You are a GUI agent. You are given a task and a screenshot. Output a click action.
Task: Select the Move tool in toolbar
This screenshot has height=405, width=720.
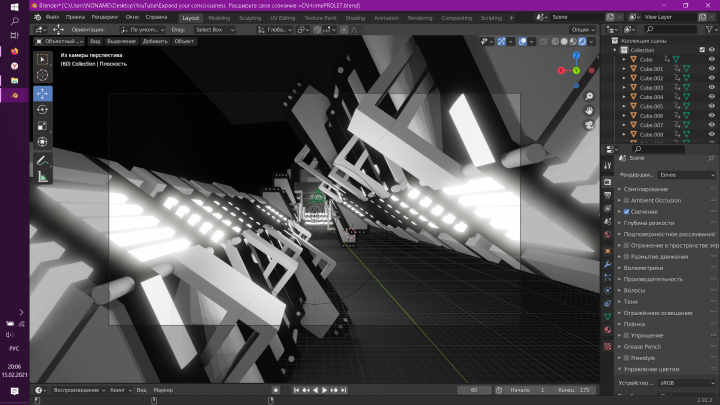42,93
